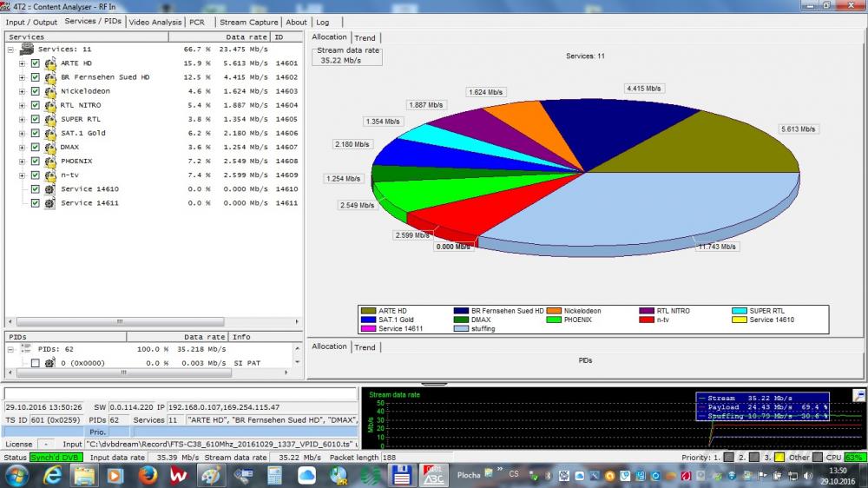Click the stream data rate graph corner icon
Viewport: 868px width, 488px height.
(858, 395)
